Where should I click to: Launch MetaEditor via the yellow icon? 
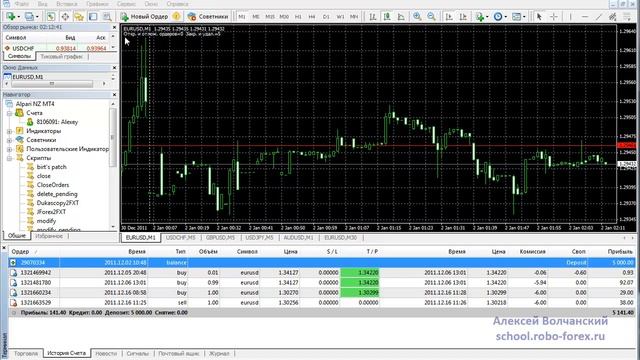click(176, 17)
